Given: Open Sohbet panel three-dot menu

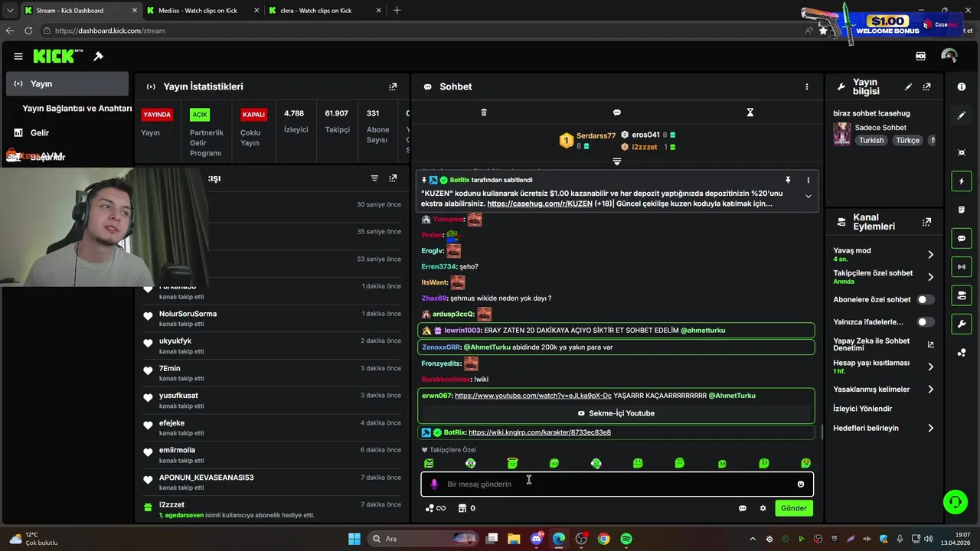Looking at the screenshot, I should click(806, 86).
